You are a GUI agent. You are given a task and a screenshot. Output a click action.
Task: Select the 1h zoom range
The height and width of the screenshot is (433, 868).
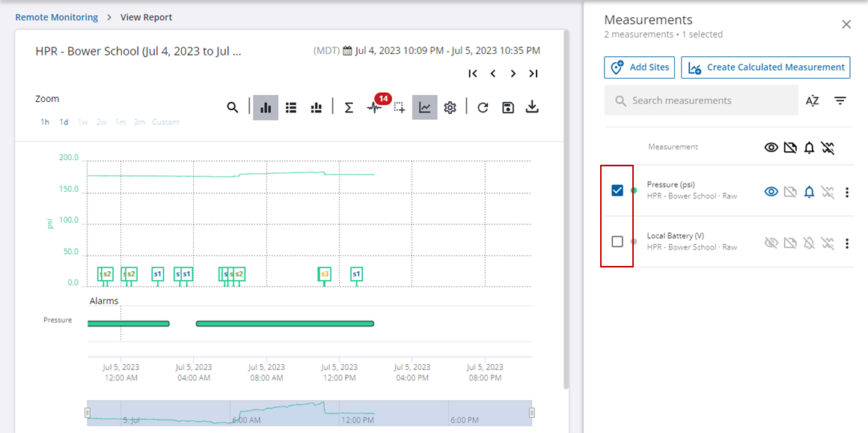pos(45,122)
